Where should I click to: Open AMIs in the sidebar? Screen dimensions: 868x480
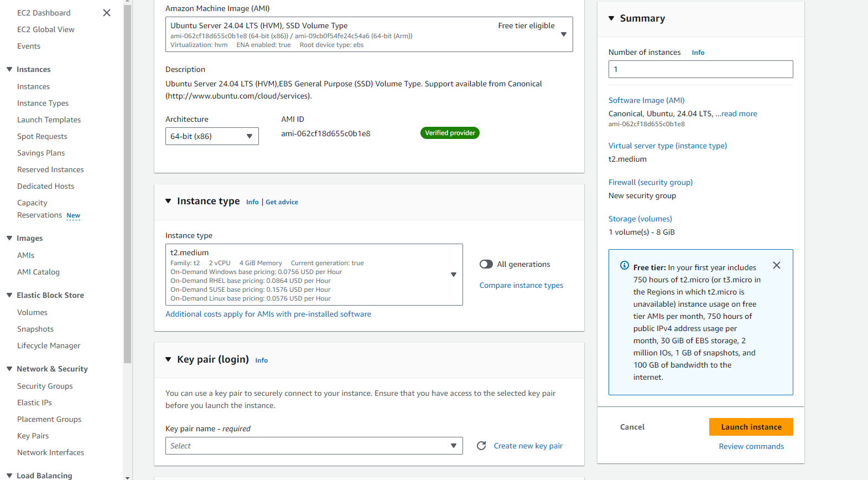point(25,255)
